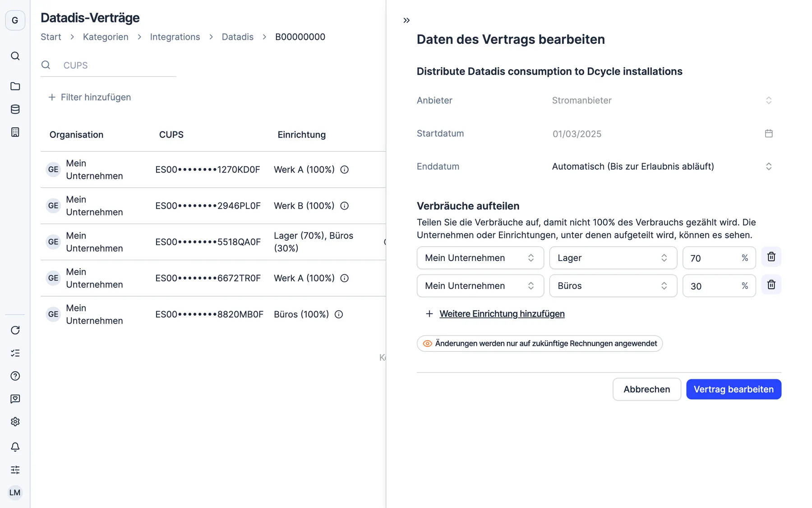Open the organisation dropdown in the Lager row

click(480, 258)
